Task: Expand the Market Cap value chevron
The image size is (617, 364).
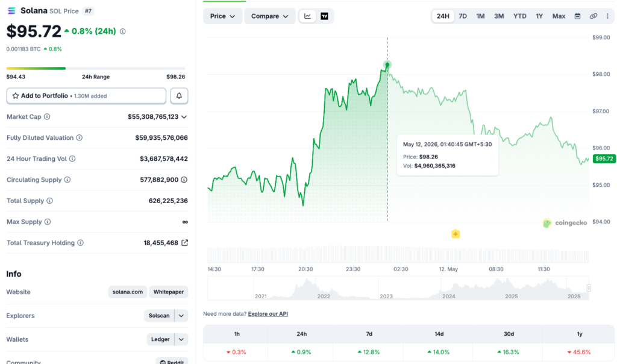Action: [184, 117]
